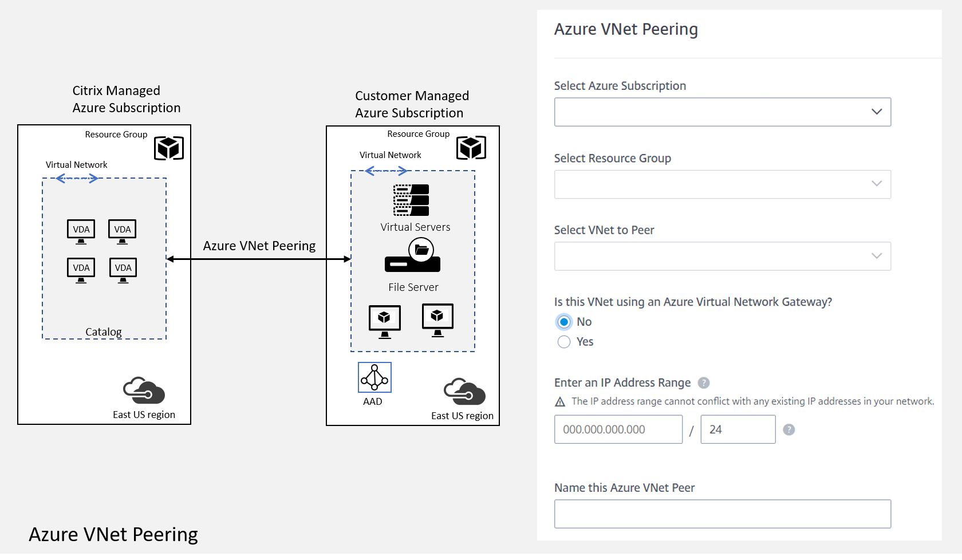This screenshot has width=962, height=560.
Task: Click the 'Azure VNet Peering' form title
Action: (626, 29)
